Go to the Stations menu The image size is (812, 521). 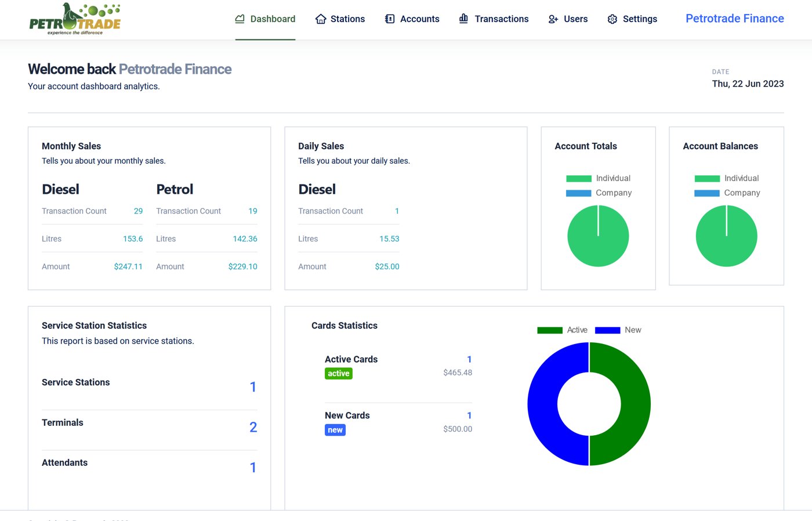pyautogui.click(x=340, y=19)
